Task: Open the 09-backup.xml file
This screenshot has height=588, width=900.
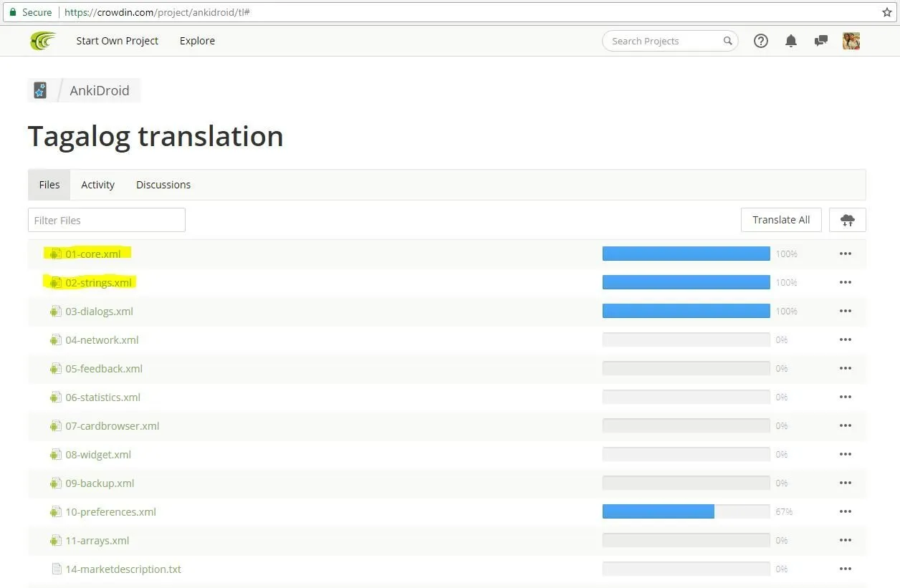Action: coord(100,483)
